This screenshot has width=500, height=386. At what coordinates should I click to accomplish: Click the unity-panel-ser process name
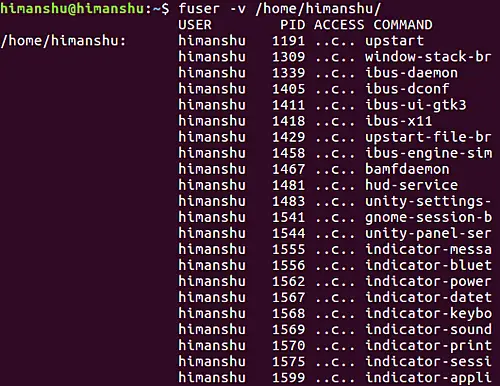pyautogui.click(x=428, y=234)
